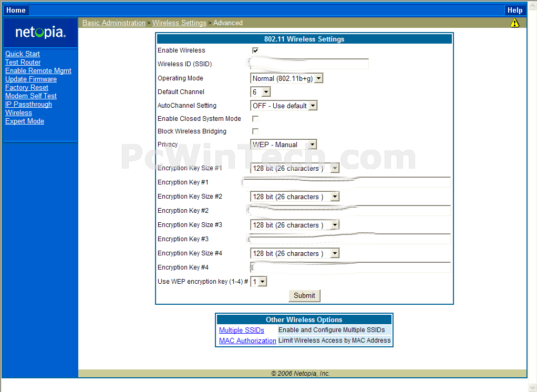This screenshot has height=392, width=537.
Task: Open Encryption Key Size #3 dropdown
Action: [x=295, y=225]
